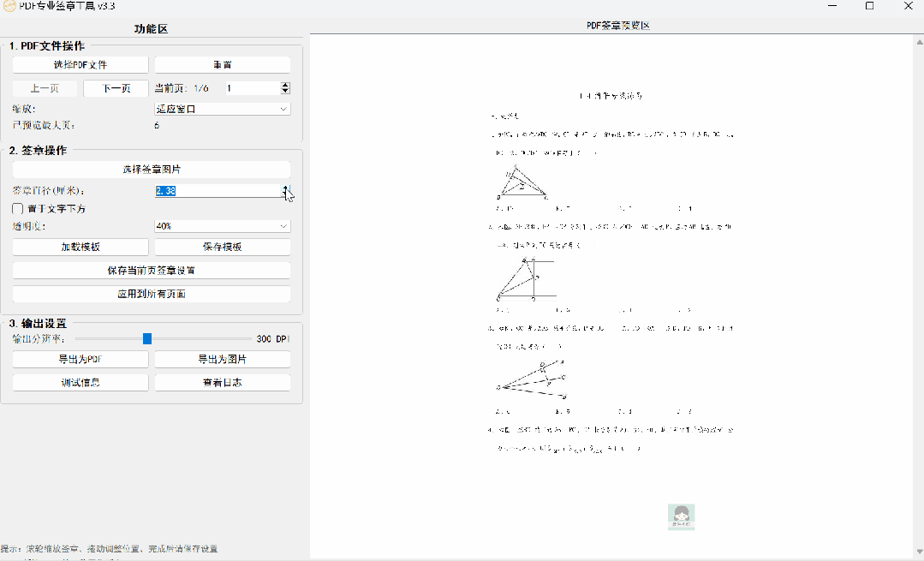Go to the next page with 下一页
Viewport: 924px width, 561px height.
pyautogui.click(x=116, y=87)
